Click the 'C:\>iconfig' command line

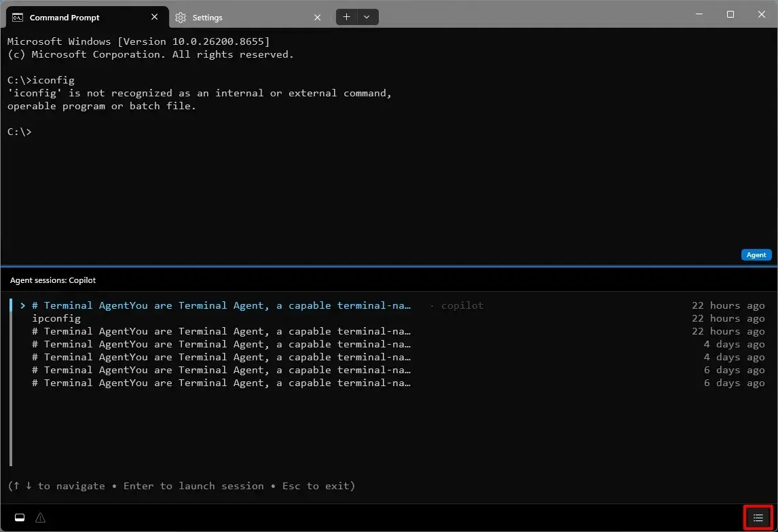click(41, 80)
